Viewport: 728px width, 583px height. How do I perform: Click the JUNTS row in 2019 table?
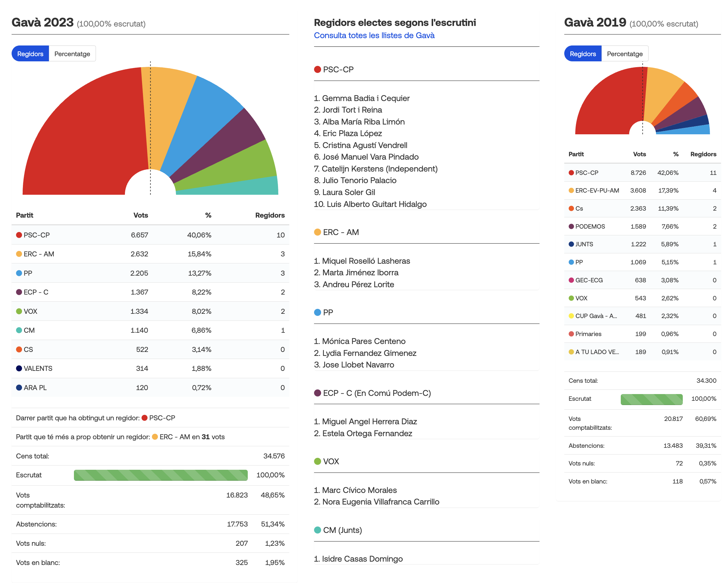coord(642,244)
